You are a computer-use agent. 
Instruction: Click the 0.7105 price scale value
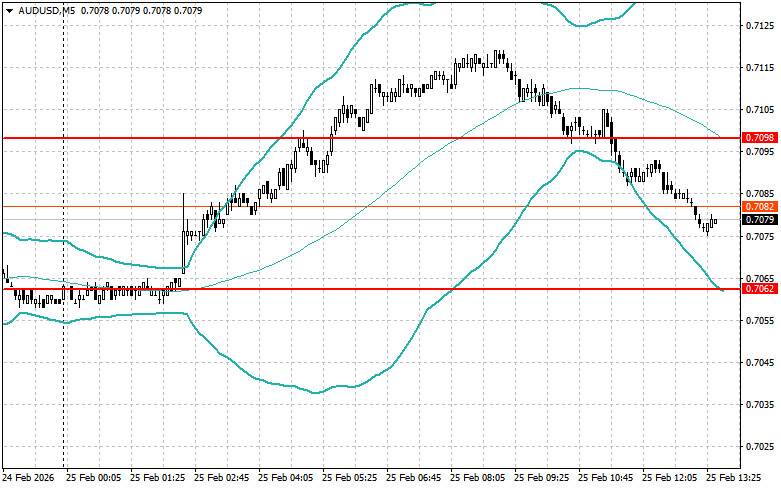click(760, 110)
